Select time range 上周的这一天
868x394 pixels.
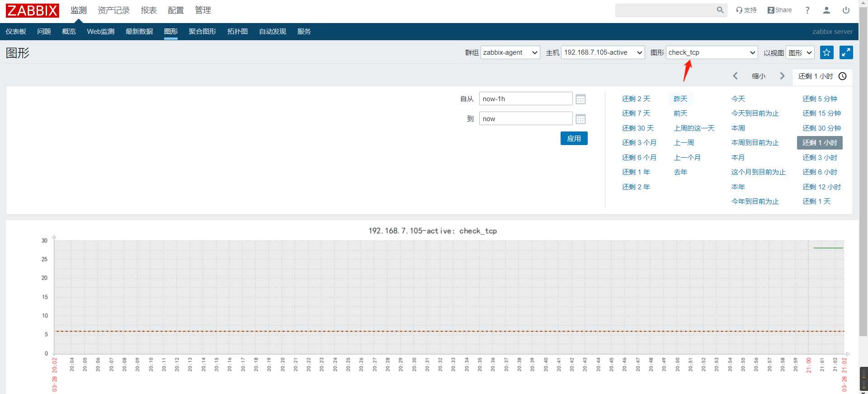pos(694,128)
